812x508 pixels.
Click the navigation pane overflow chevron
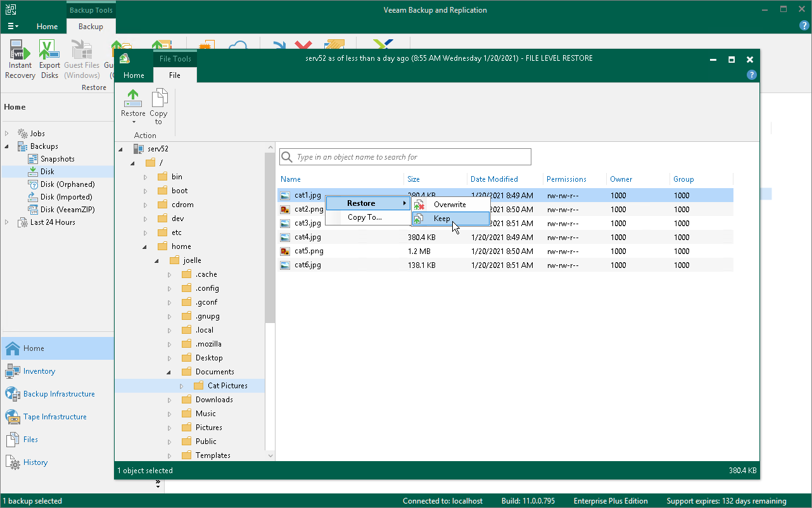[x=158, y=483]
